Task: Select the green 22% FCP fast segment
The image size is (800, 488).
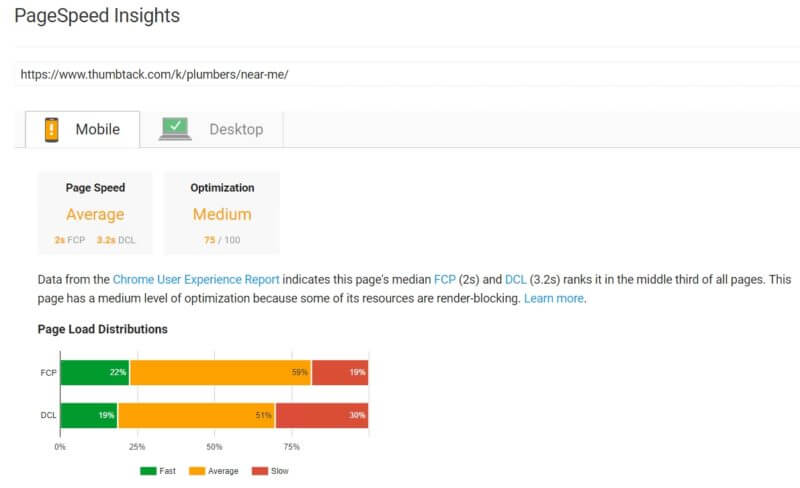Action: (95, 373)
